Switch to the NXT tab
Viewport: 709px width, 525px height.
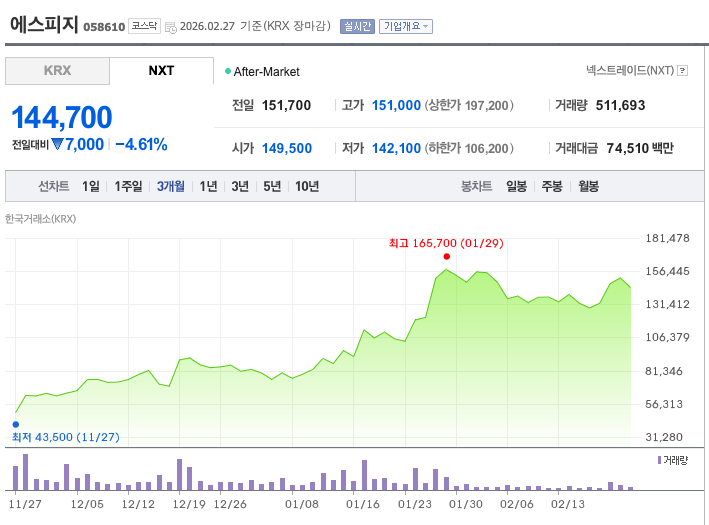pos(161,71)
